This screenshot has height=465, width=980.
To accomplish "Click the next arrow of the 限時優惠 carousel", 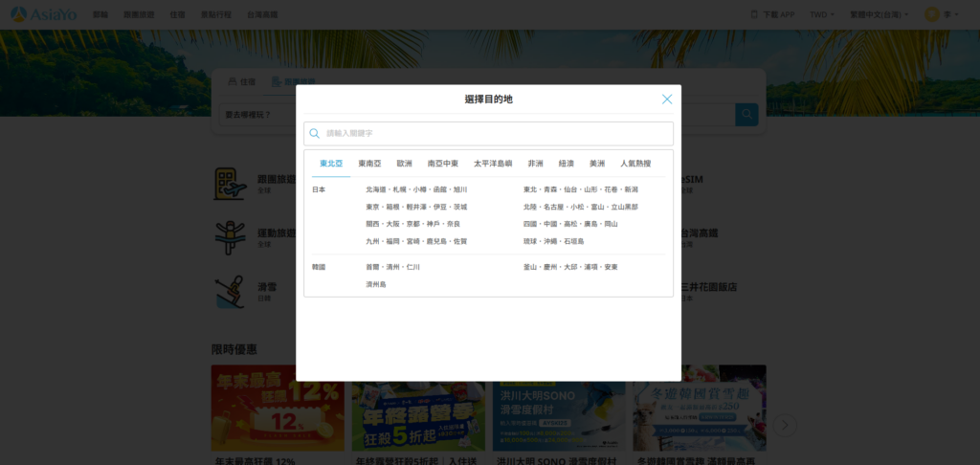I will pos(785,426).
